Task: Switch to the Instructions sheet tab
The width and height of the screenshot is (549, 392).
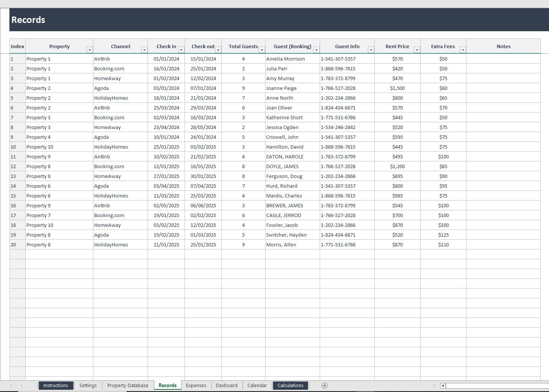Action: (x=56, y=386)
